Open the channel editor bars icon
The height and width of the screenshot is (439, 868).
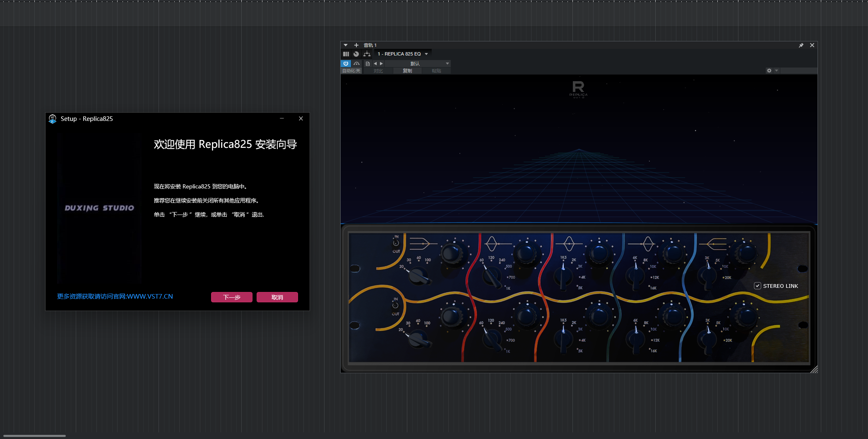[x=346, y=54]
